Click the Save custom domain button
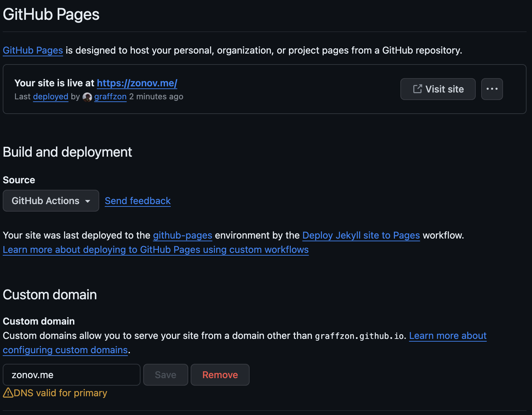532x415 pixels. click(x=166, y=375)
